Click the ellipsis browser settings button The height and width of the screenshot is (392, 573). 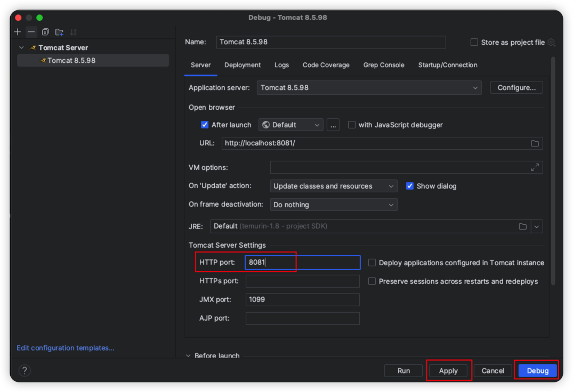click(333, 125)
